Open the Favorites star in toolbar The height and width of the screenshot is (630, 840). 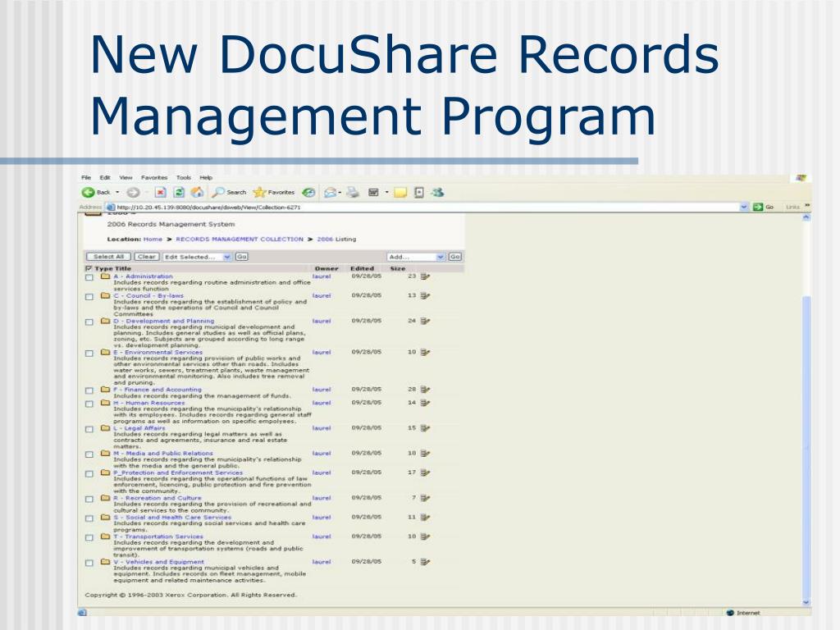(274, 192)
